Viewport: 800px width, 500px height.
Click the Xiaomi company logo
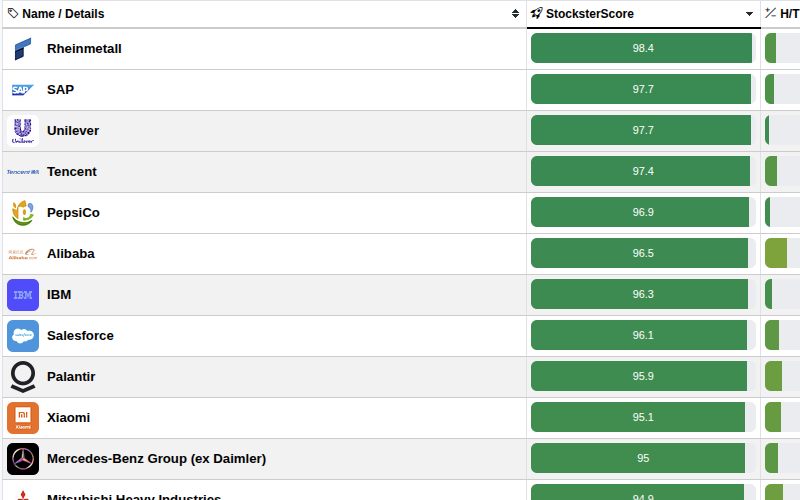pos(23,418)
